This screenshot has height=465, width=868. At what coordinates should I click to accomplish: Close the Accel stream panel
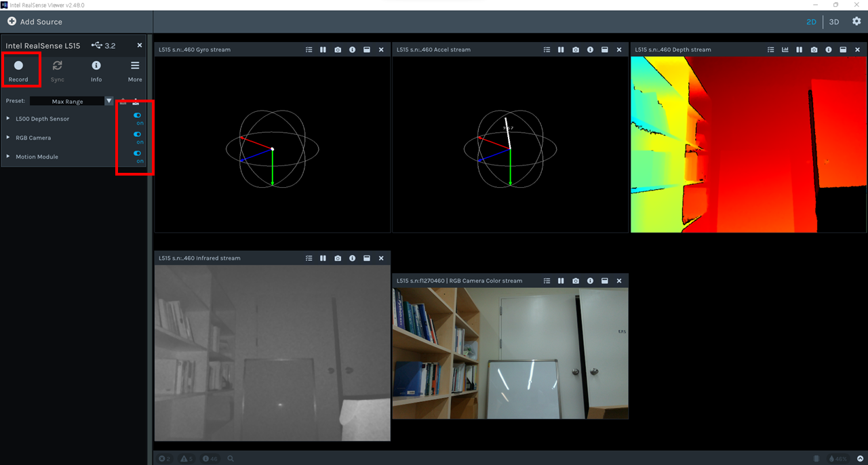tap(619, 49)
